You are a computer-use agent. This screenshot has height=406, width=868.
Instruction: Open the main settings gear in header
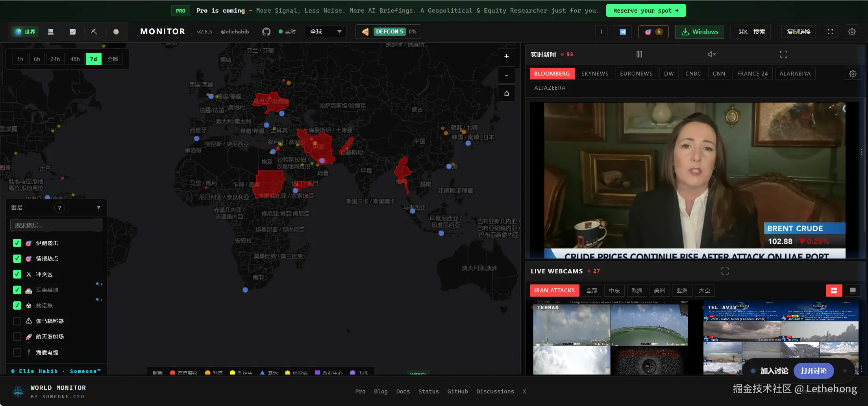tap(852, 32)
